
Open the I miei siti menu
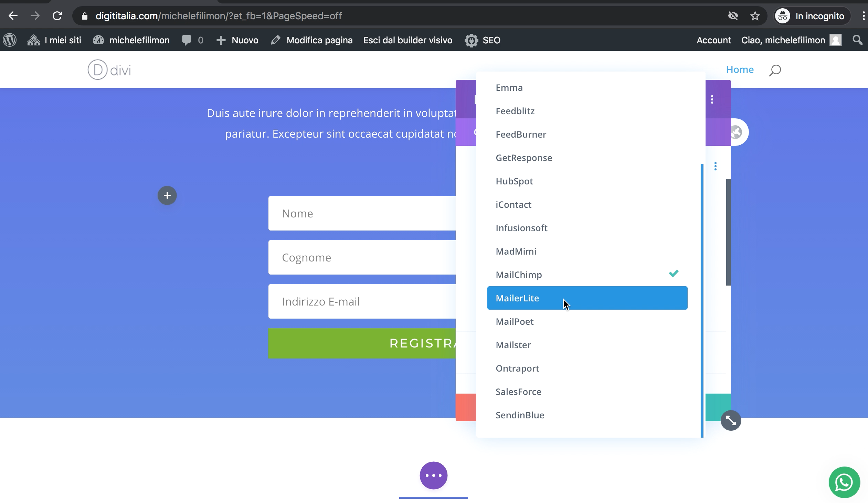pos(54,40)
